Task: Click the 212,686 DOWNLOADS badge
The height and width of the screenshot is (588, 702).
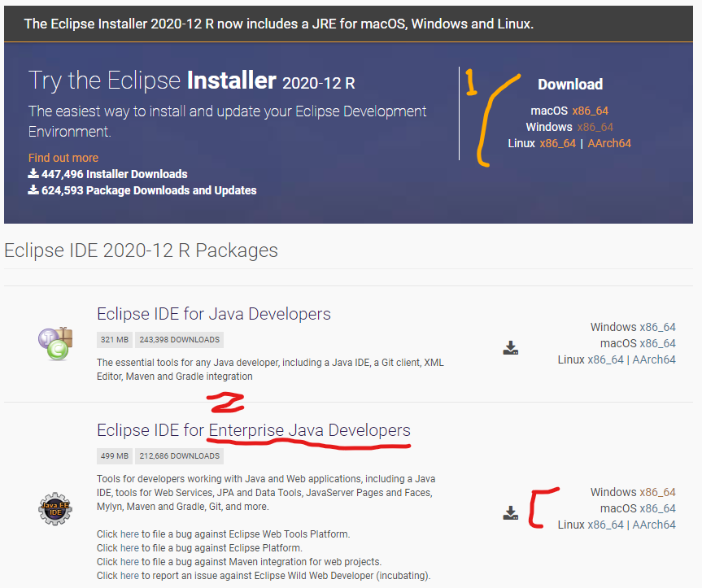Action: pyautogui.click(x=179, y=456)
